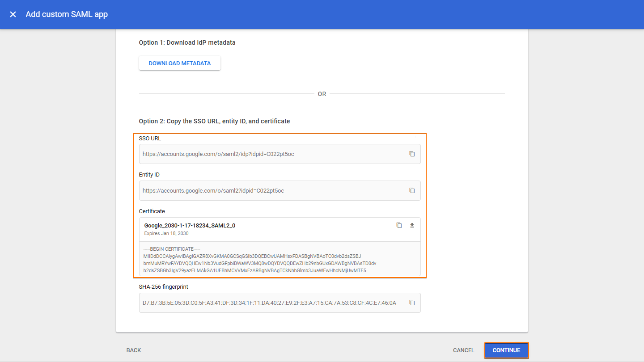Select the SHA-256 fingerprint field
Screen dimensions: 644x362
[268, 303]
